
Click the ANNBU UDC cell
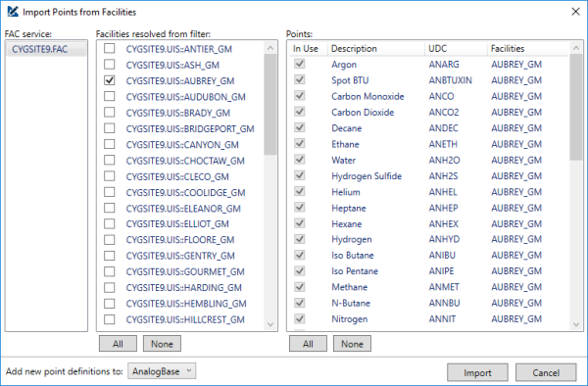(444, 303)
